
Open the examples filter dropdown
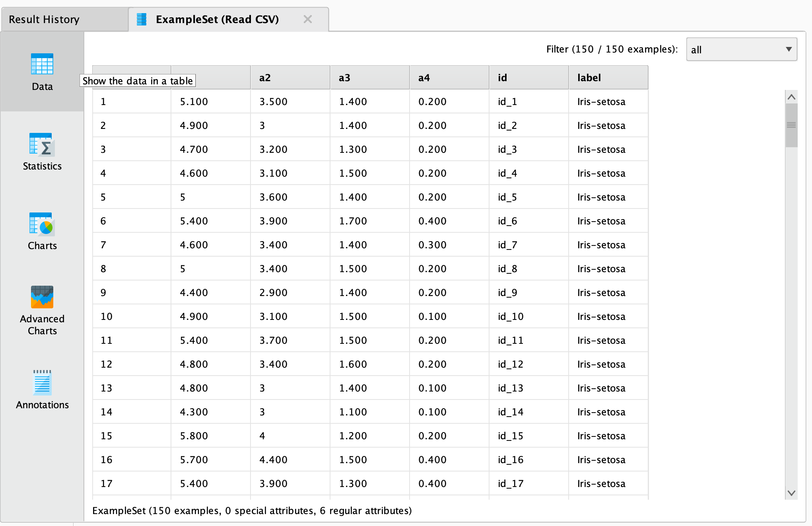(789, 49)
